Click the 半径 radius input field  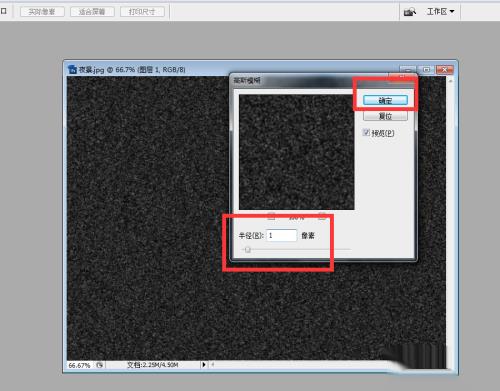point(282,235)
